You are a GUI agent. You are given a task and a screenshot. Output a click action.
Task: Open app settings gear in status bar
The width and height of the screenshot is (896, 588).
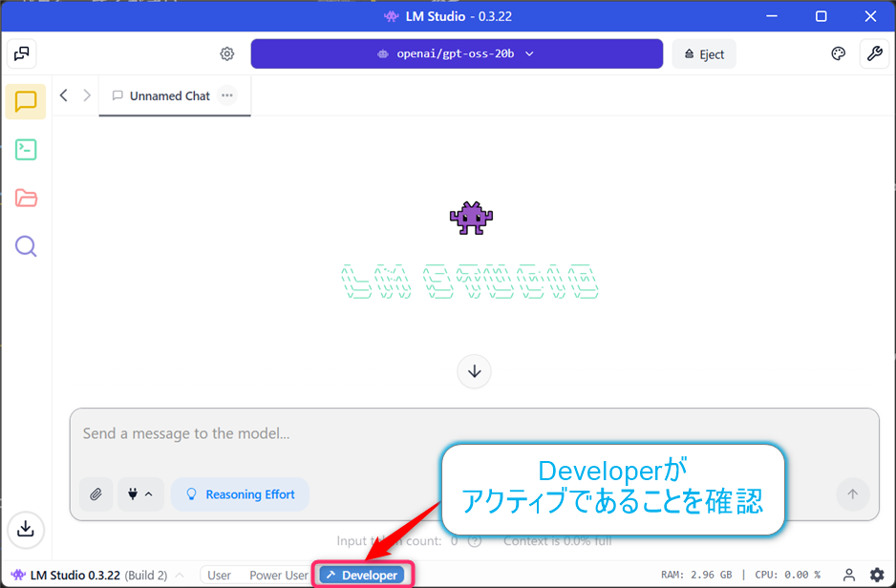tap(877, 575)
